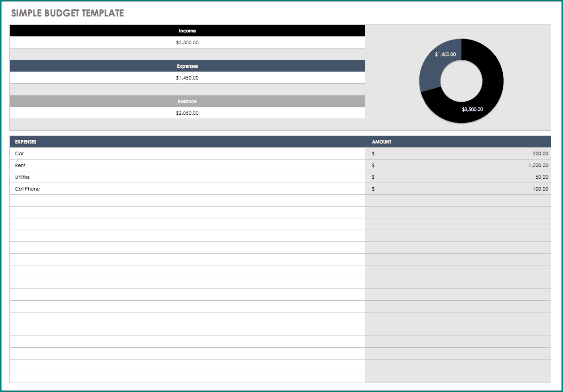This screenshot has height=392, width=563.
Task: Select the Utilities expense cell
Action: (x=187, y=177)
